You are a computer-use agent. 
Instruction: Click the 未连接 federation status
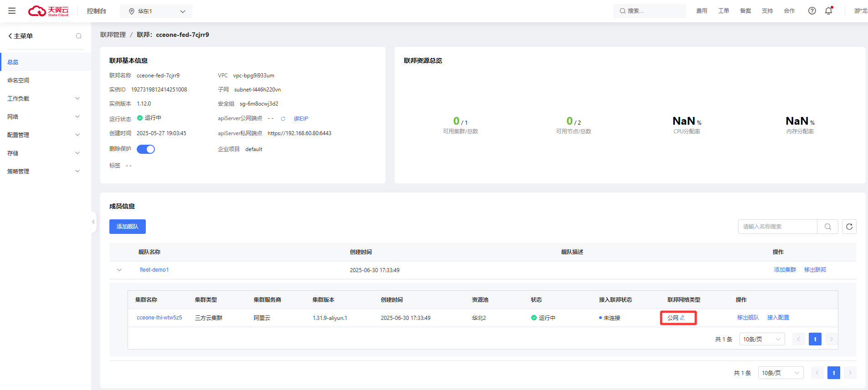point(610,318)
